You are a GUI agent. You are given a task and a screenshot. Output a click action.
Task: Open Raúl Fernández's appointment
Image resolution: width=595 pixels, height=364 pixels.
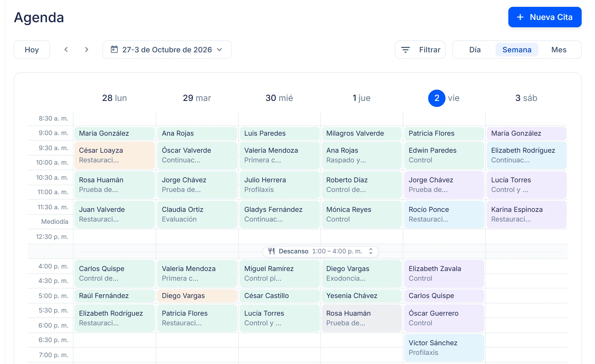(x=115, y=296)
